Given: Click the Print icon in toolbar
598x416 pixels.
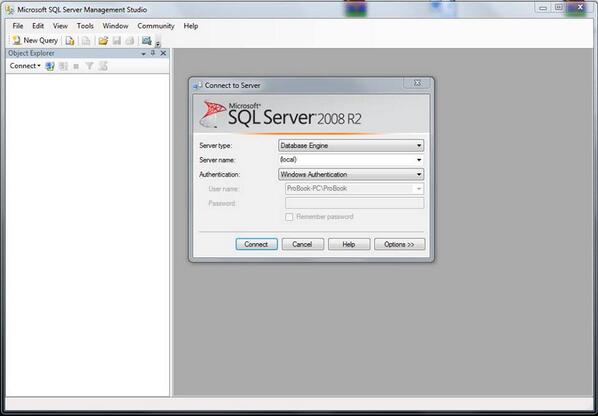Looking at the screenshot, I should (130, 40).
